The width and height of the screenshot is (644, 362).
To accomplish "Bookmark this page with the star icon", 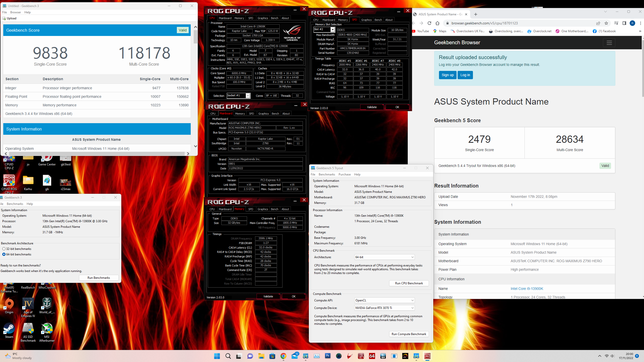I will pos(606,23).
